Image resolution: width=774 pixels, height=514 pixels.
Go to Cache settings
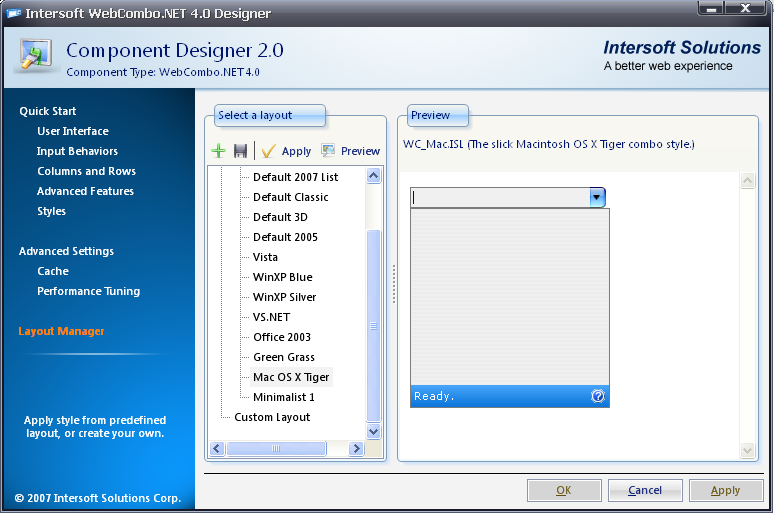click(53, 271)
